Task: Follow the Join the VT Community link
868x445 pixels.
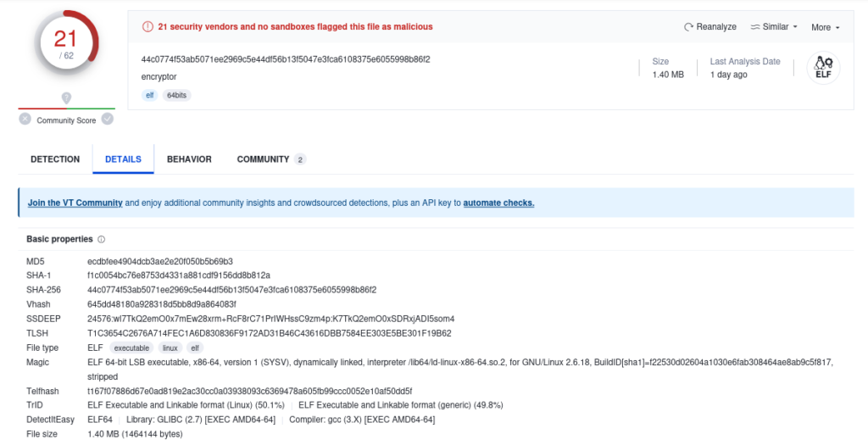Action: (75, 203)
